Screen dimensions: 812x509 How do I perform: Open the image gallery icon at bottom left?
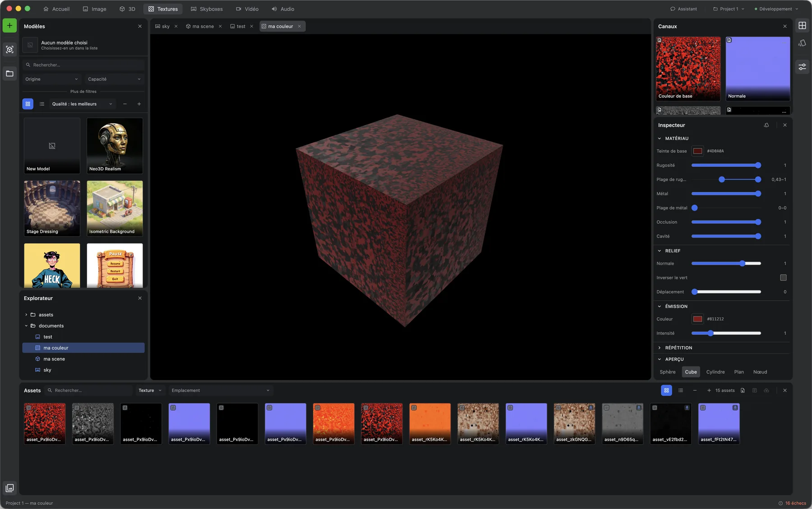point(9,488)
